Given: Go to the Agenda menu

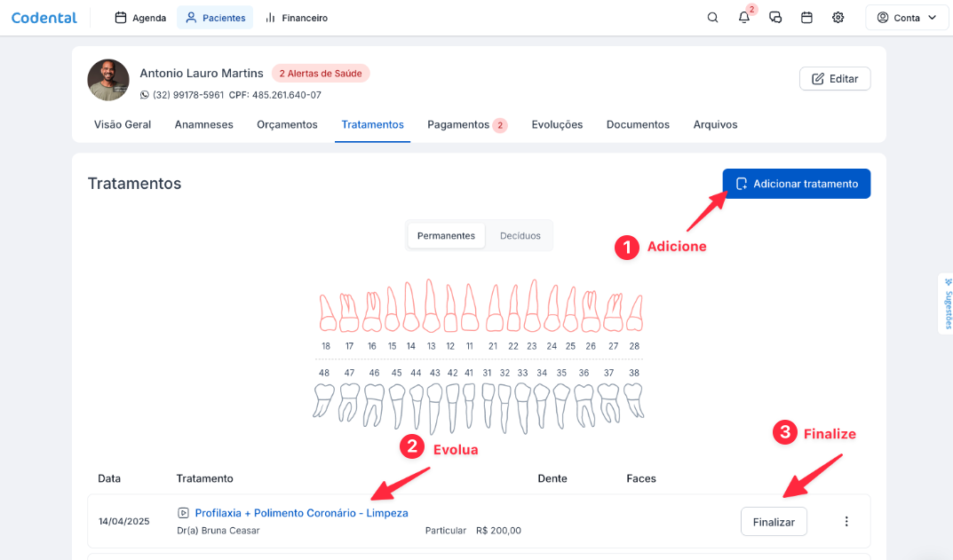Looking at the screenshot, I should pyautogui.click(x=140, y=18).
